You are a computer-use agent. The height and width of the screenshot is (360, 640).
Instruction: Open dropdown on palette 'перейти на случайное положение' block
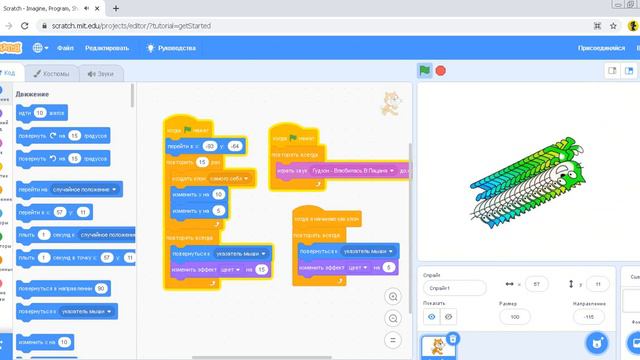click(x=114, y=189)
